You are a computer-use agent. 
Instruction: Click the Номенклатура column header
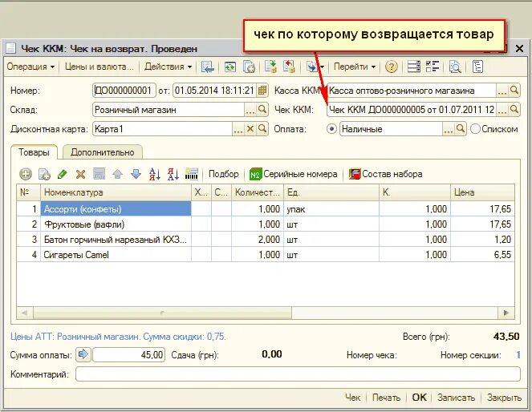tap(116, 192)
